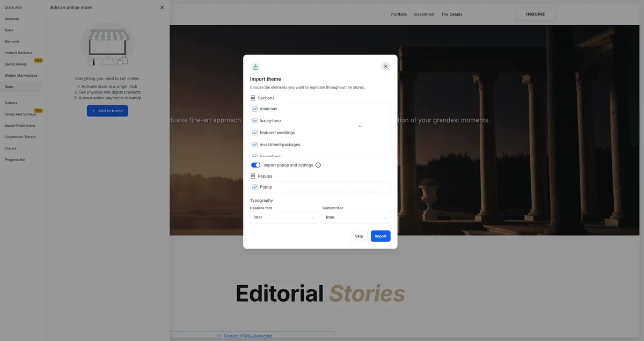Click Add to funnel button

tap(107, 111)
